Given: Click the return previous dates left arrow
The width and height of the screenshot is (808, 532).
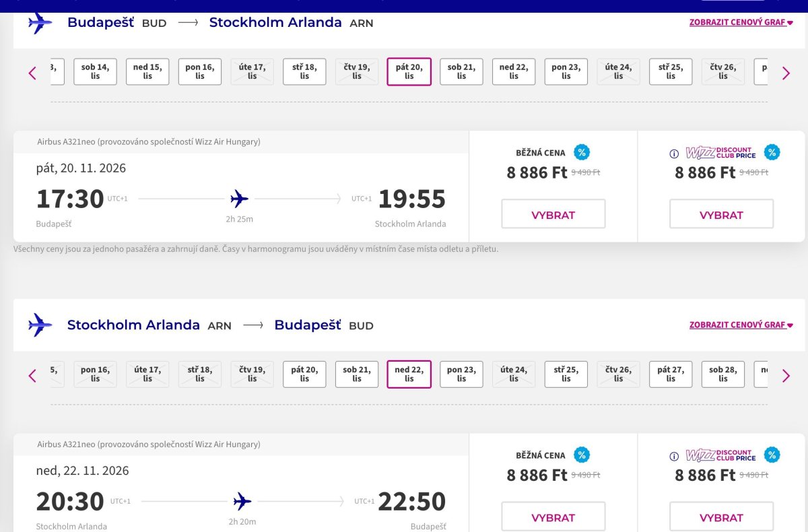Looking at the screenshot, I should 32,375.
